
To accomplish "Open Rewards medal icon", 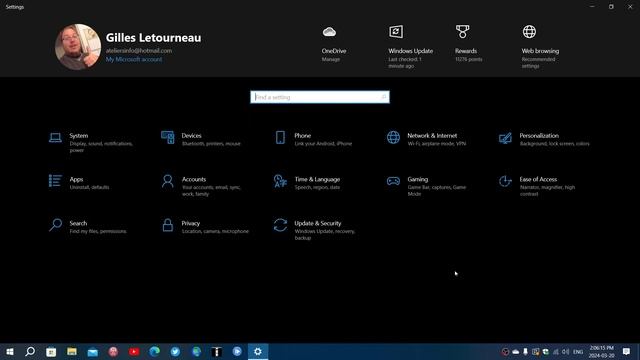I will click(462, 32).
